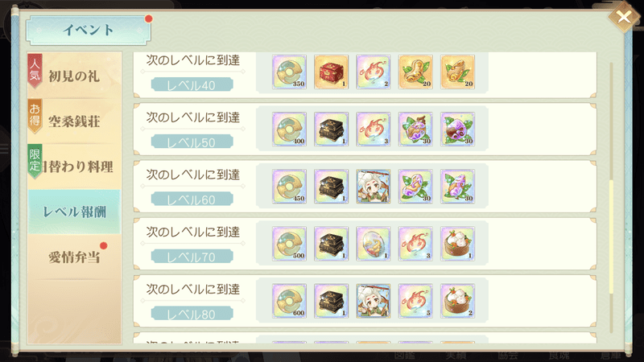Viewport: 644px width, 362px height.
Task: Open the 愛情弁当 tab with red dot
Action: point(74,257)
